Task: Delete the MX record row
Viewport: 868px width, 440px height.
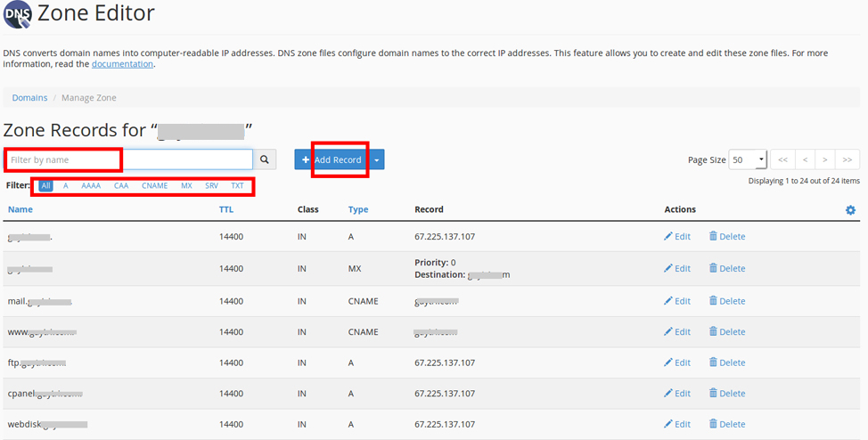Action: (x=727, y=268)
